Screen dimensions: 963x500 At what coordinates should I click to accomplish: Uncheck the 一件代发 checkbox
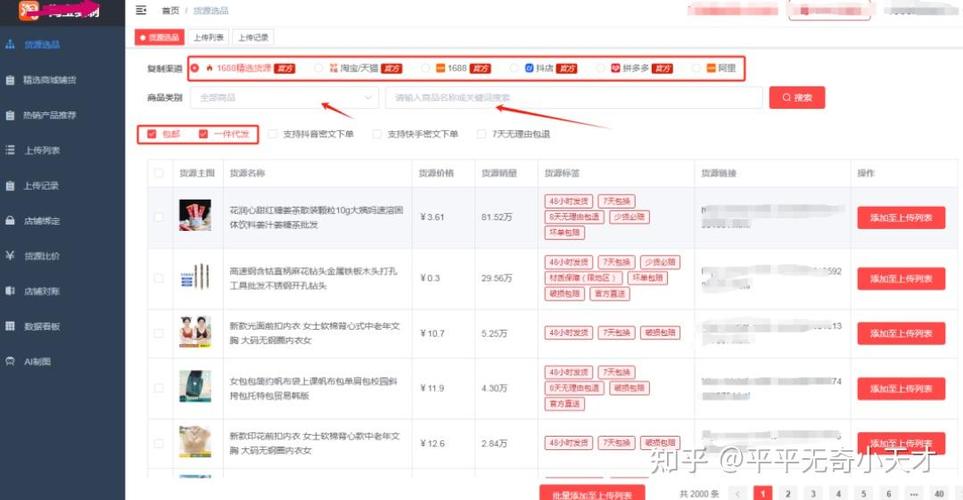pyautogui.click(x=203, y=134)
